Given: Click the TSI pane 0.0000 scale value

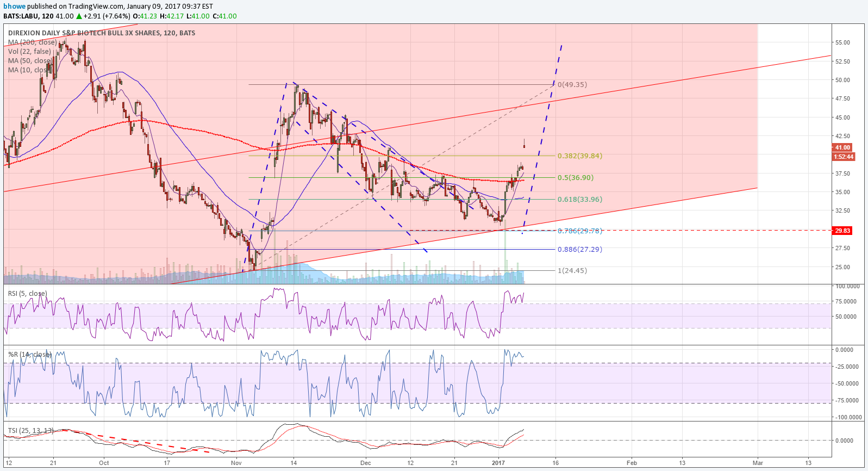Looking at the screenshot, I should click(x=844, y=441).
